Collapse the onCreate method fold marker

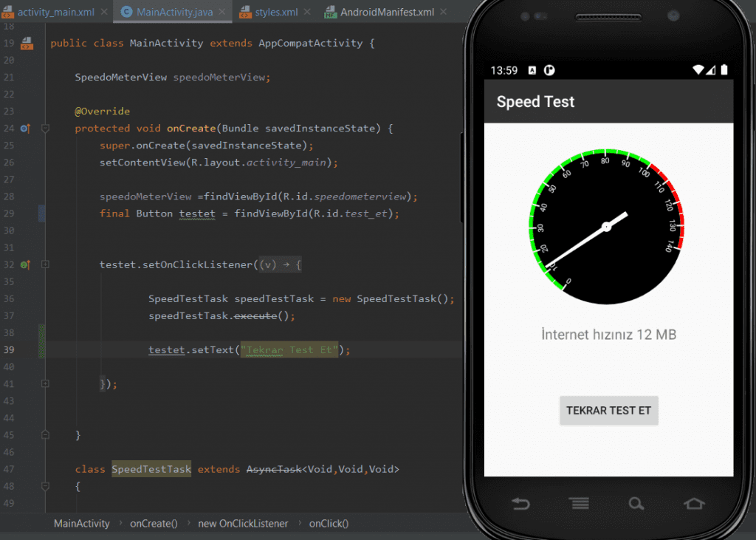[45, 129]
